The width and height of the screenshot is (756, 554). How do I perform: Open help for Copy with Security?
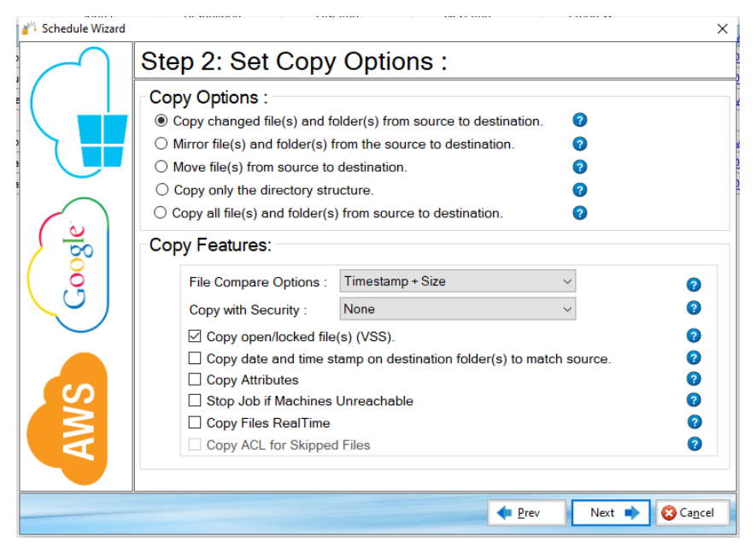click(694, 308)
